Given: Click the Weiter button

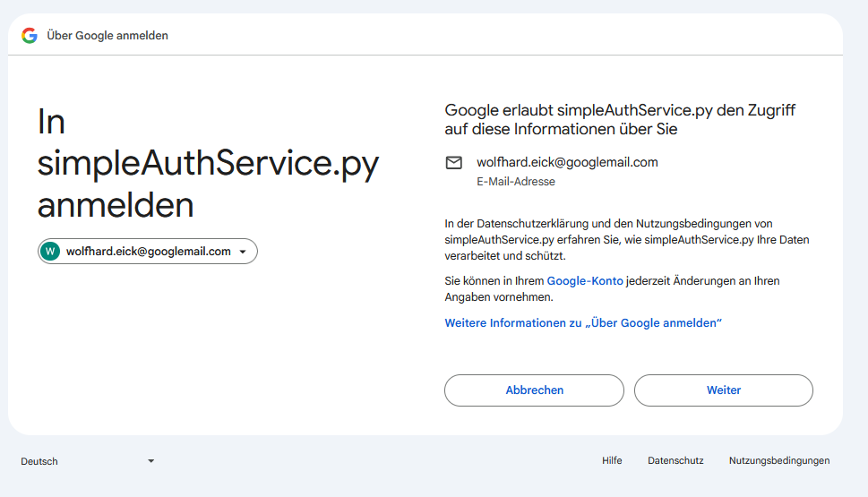Looking at the screenshot, I should 724,390.
